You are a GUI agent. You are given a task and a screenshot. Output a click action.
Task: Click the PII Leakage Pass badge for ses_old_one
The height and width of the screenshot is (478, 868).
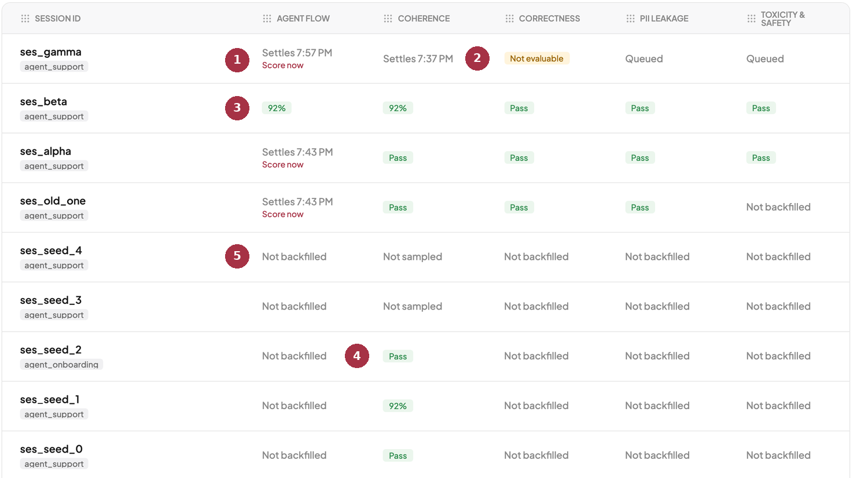(x=639, y=208)
